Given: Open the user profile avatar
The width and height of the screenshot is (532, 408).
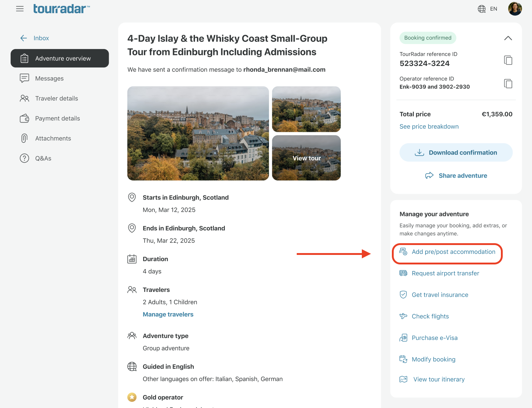Looking at the screenshot, I should coord(515,9).
